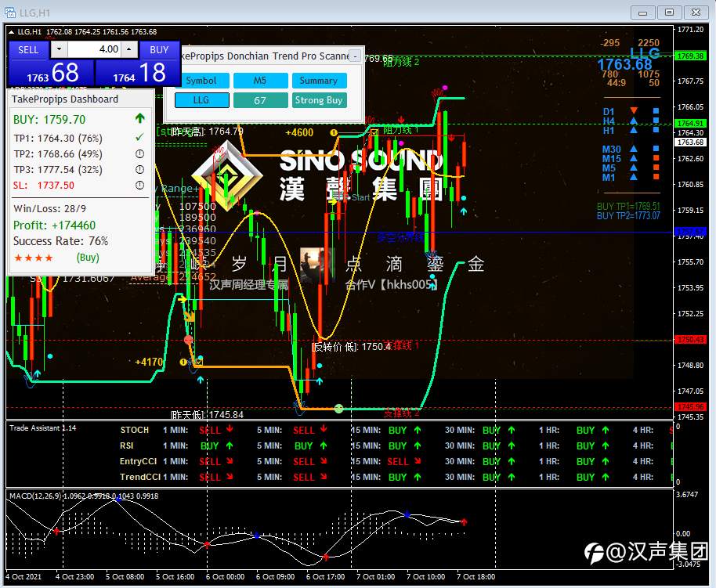
Task: Click the STOCH 30 MIN BUY arrow
Action: coord(512,430)
